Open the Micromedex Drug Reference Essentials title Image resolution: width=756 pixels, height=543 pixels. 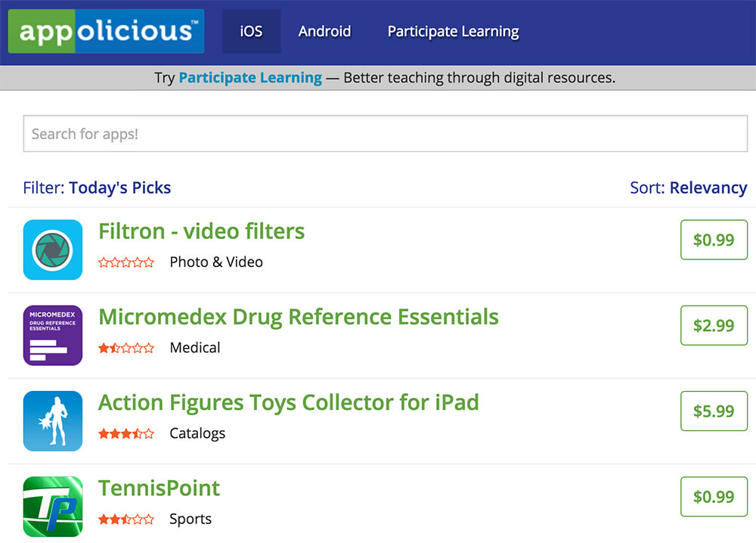(x=299, y=316)
